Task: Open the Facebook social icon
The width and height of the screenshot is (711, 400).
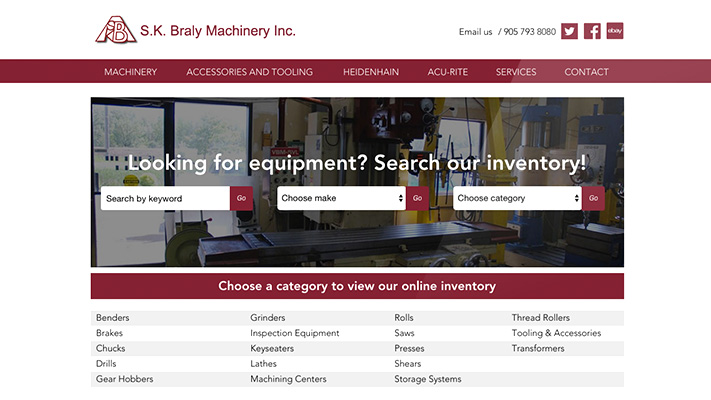Action: [x=592, y=31]
